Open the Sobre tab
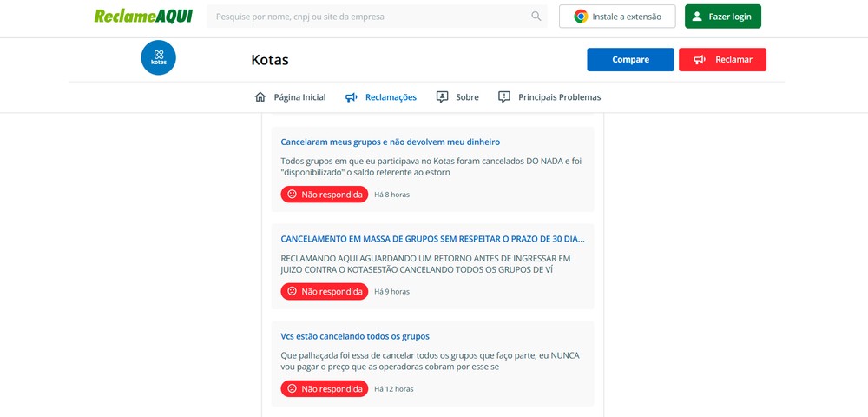The image size is (868, 417). point(457,97)
